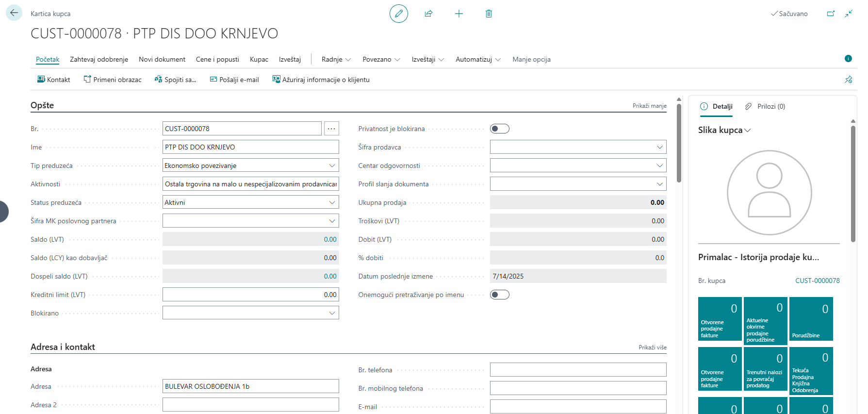This screenshot has height=414, width=868.
Task: Open page in new window icon
Action: [x=831, y=14]
